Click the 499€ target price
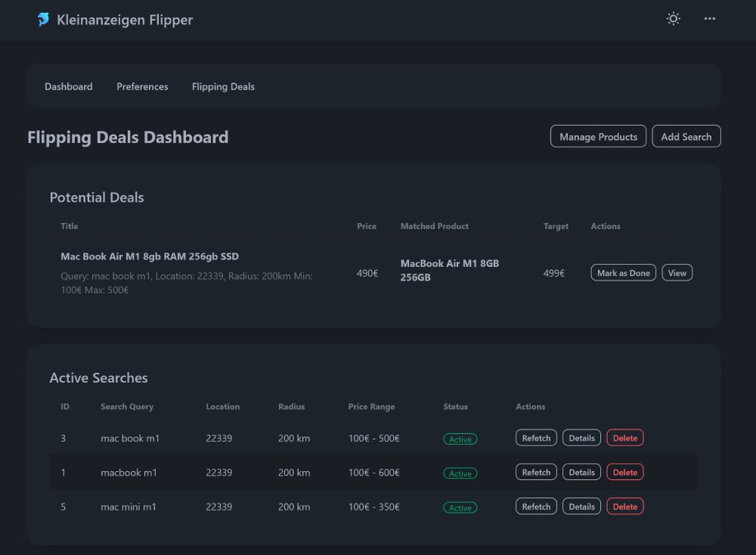Viewport: 756px width, 555px height. (553, 274)
